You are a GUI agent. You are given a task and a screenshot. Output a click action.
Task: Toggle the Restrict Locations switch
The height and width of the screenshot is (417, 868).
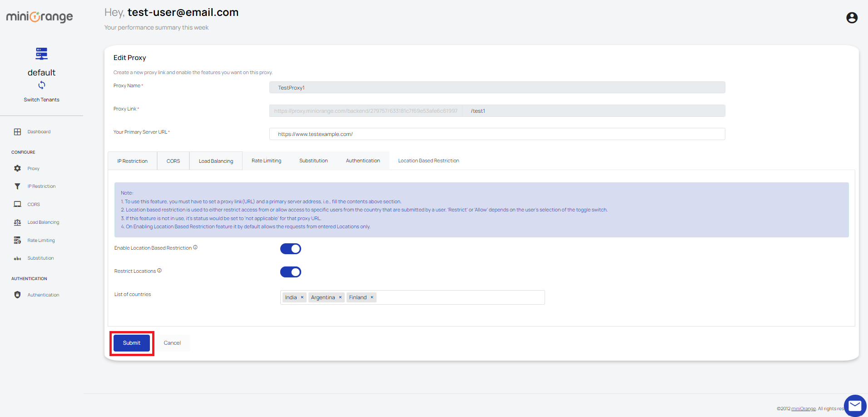291,272
